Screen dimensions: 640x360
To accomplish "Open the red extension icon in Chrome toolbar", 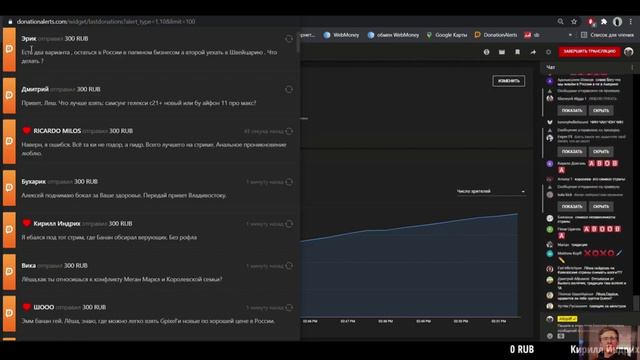I will [x=591, y=22].
